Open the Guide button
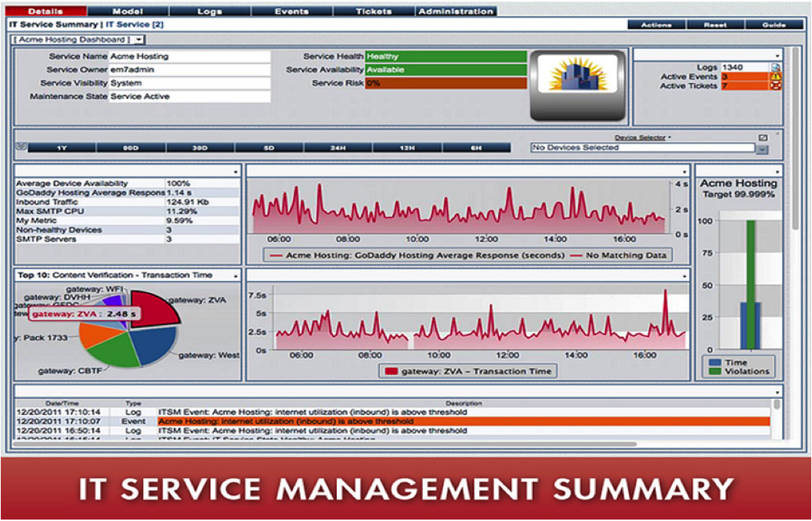812x521 pixels. tap(774, 25)
